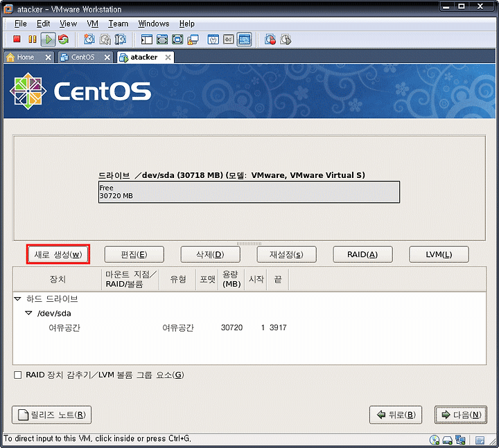Proceed with the 다음(N) next button
The width and height of the screenshot is (499, 448).
[x=461, y=415]
